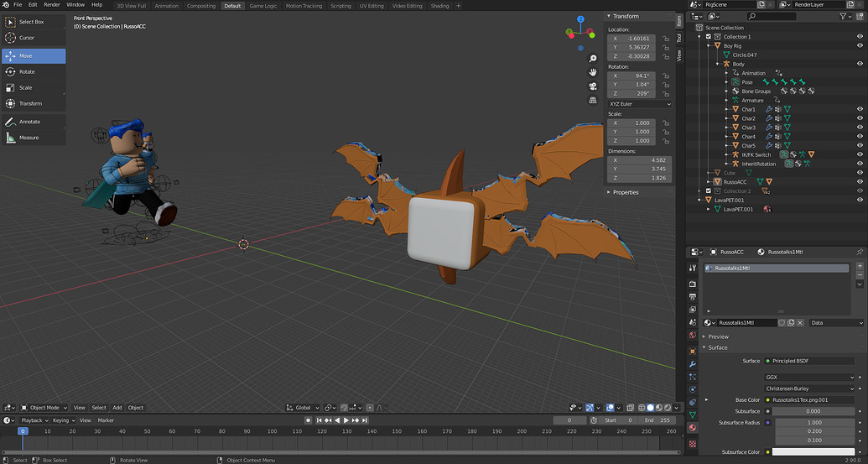
Task: Open the Global transform orientation dropdown
Action: 302,408
